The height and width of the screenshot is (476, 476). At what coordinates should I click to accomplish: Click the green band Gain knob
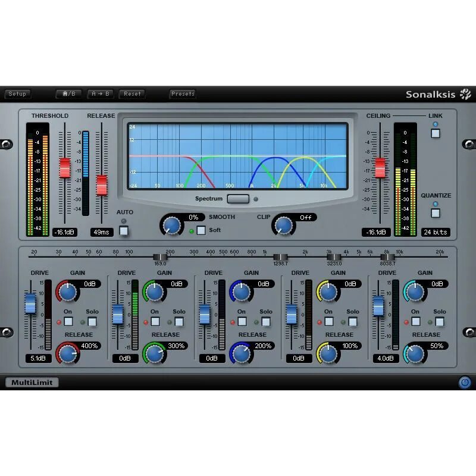tap(155, 292)
